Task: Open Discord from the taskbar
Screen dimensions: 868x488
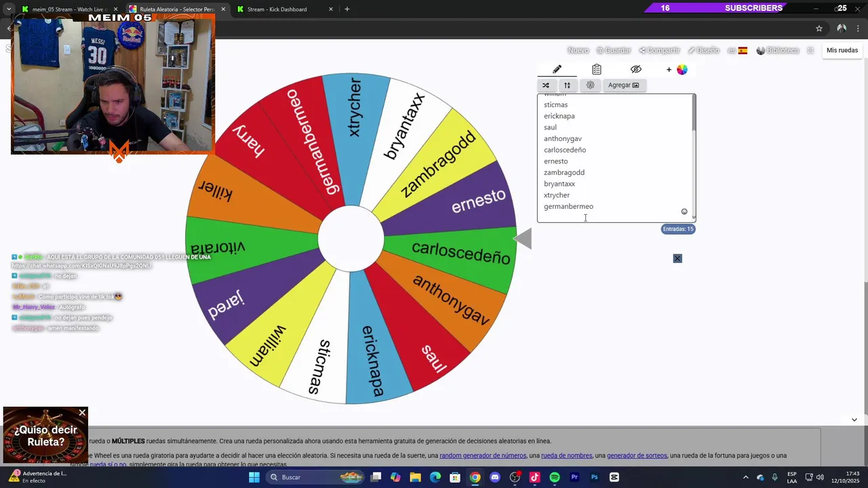Action: (495, 477)
